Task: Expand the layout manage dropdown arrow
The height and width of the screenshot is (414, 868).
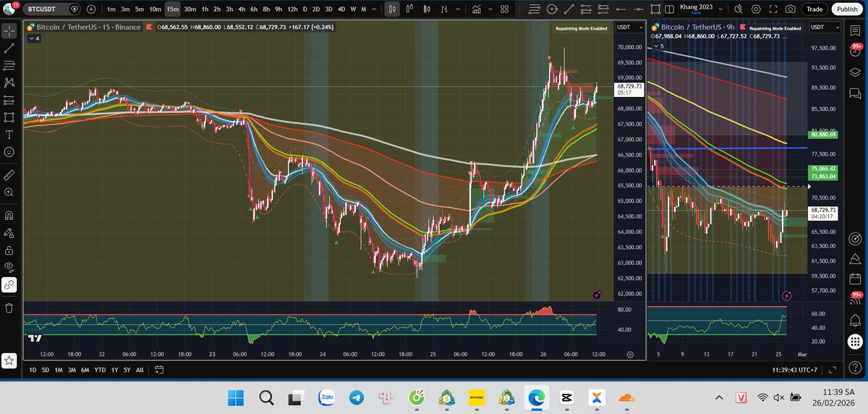Action: 720,9
